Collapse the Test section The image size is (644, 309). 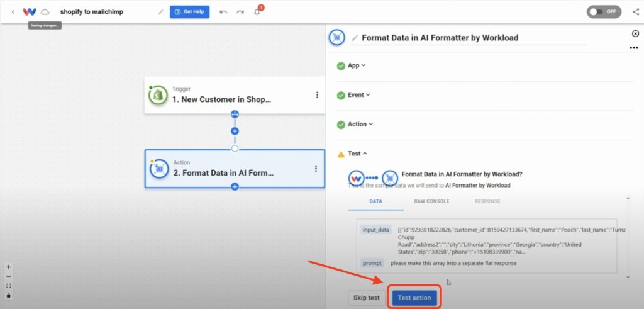pyautogui.click(x=357, y=154)
